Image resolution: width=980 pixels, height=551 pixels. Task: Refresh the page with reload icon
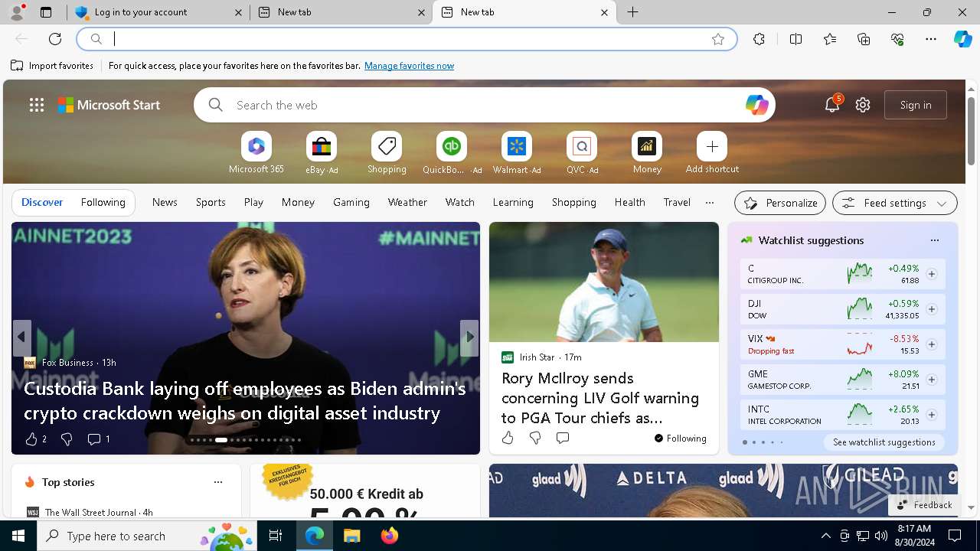point(55,39)
